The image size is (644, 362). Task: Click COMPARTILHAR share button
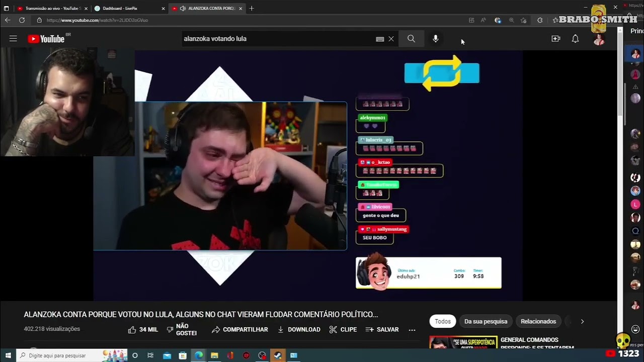tap(239, 330)
